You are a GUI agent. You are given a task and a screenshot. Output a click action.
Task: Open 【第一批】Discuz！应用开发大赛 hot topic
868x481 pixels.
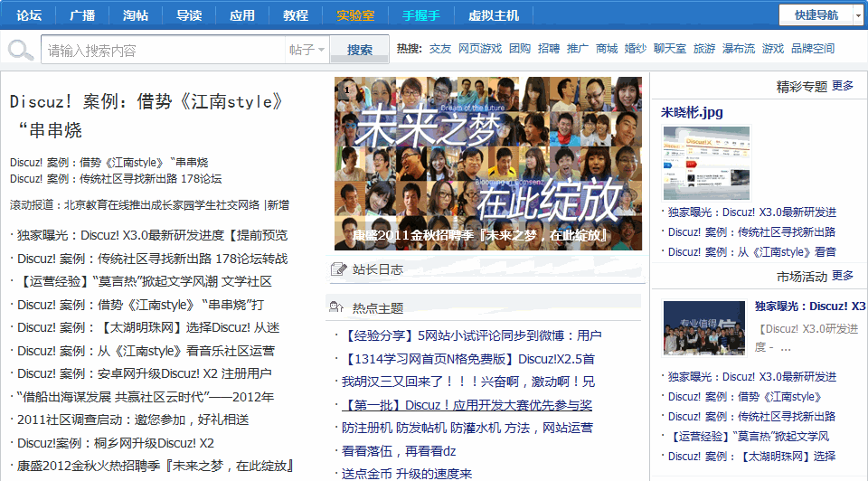coord(467,405)
